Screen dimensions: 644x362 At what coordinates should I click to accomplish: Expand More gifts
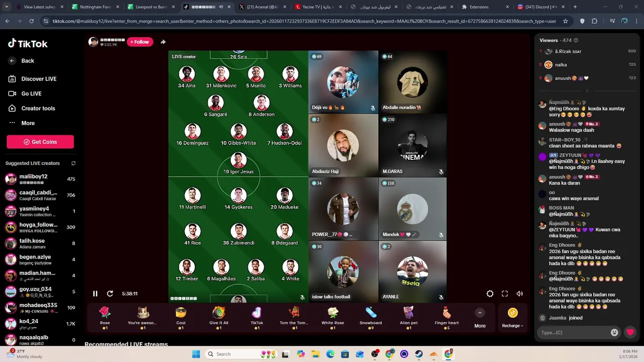(x=480, y=318)
